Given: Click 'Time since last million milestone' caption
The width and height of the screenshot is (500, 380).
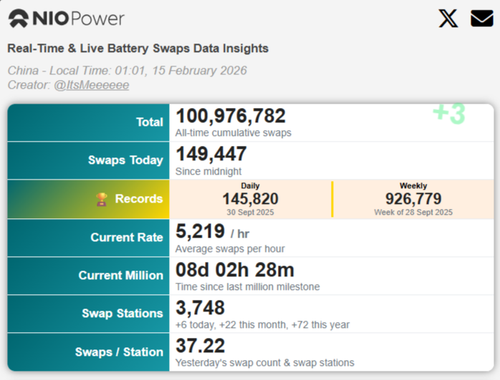Looking at the screenshot, I should tap(248, 287).
